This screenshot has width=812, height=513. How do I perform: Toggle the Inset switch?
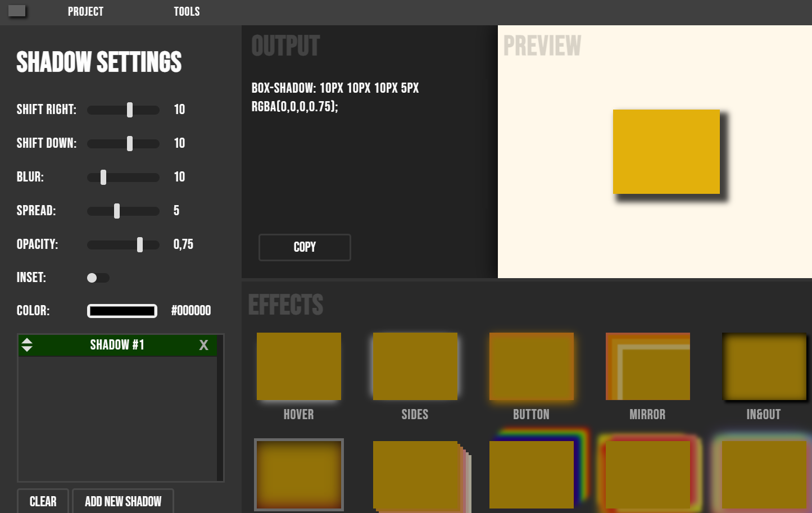tap(98, 278)
